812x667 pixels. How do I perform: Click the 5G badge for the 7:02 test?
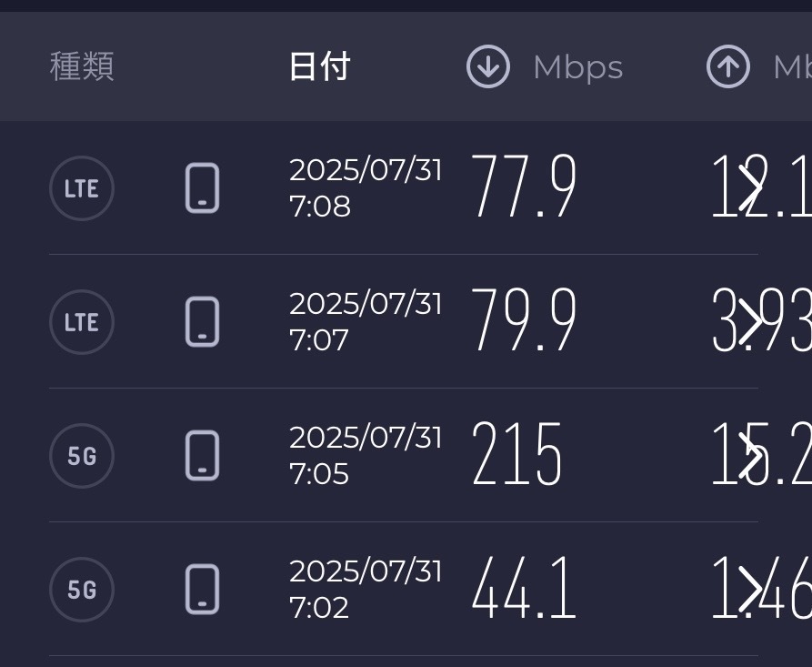82,590
